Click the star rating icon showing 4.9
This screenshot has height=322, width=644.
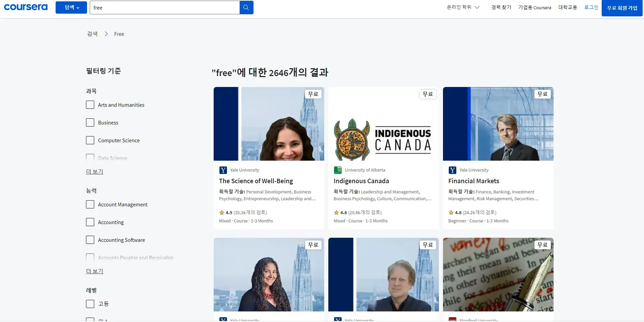(222, 213)
